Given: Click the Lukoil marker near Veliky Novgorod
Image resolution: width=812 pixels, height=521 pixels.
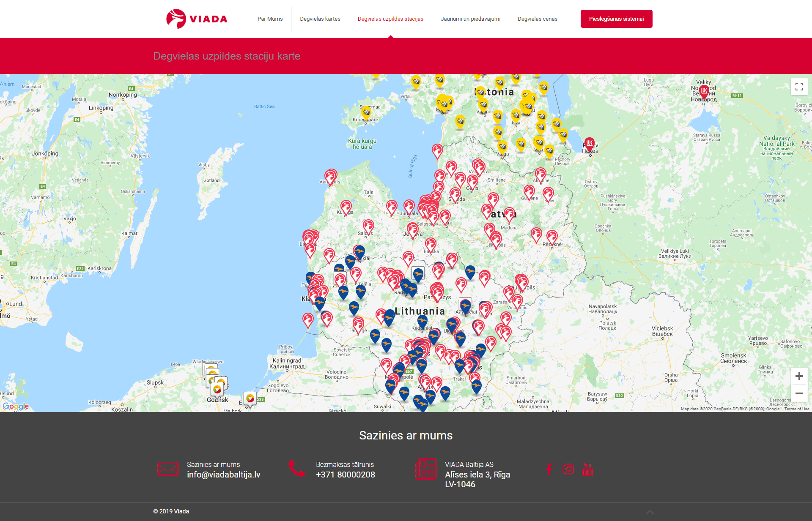Looking at the screenshot, I should [704, 92].
